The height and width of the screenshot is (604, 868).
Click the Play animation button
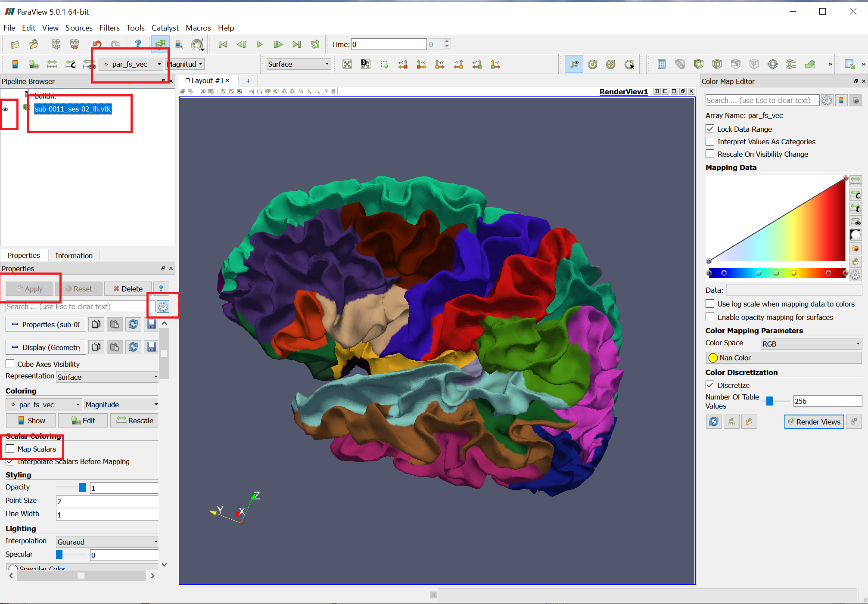259,44
